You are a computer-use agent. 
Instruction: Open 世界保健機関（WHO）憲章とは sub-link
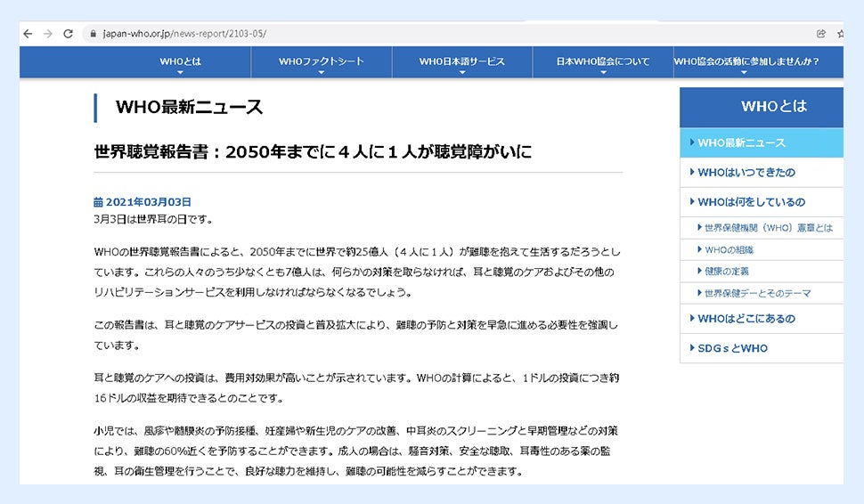pyautogui.click(x=768, y=228)
